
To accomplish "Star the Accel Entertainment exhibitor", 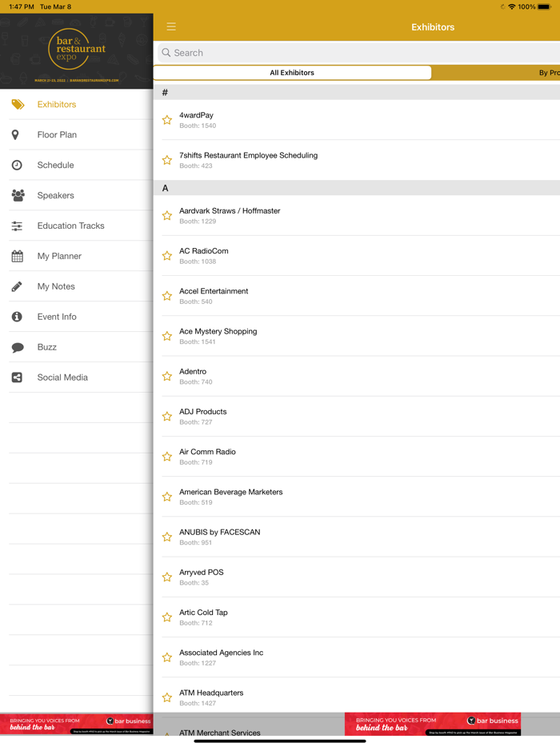I will click(x=167, y=296).
